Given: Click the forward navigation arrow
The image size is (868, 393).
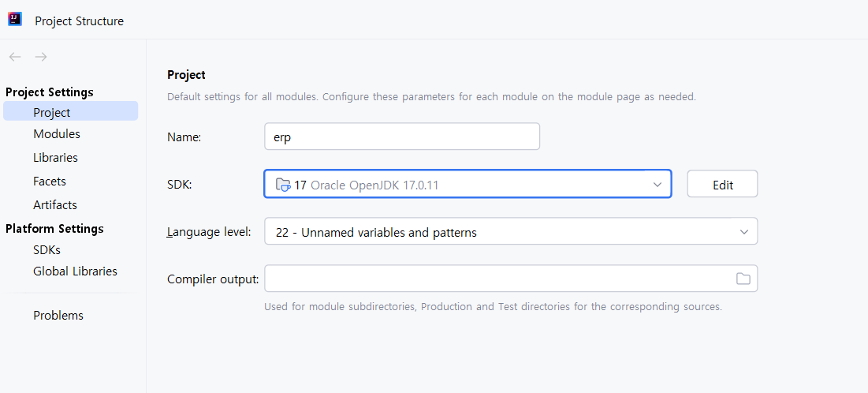Looking at the screenshot, I should (x=41, y=57).
